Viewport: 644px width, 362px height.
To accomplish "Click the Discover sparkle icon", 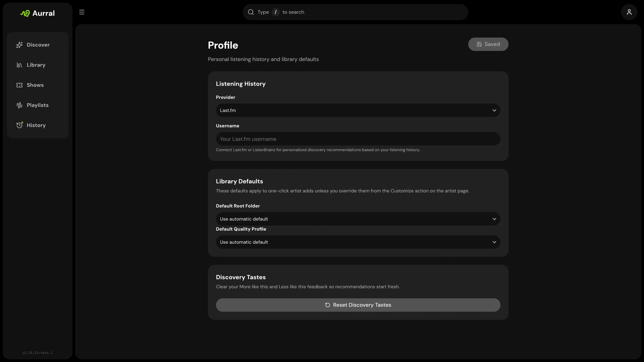I will [x=19, y=45].
